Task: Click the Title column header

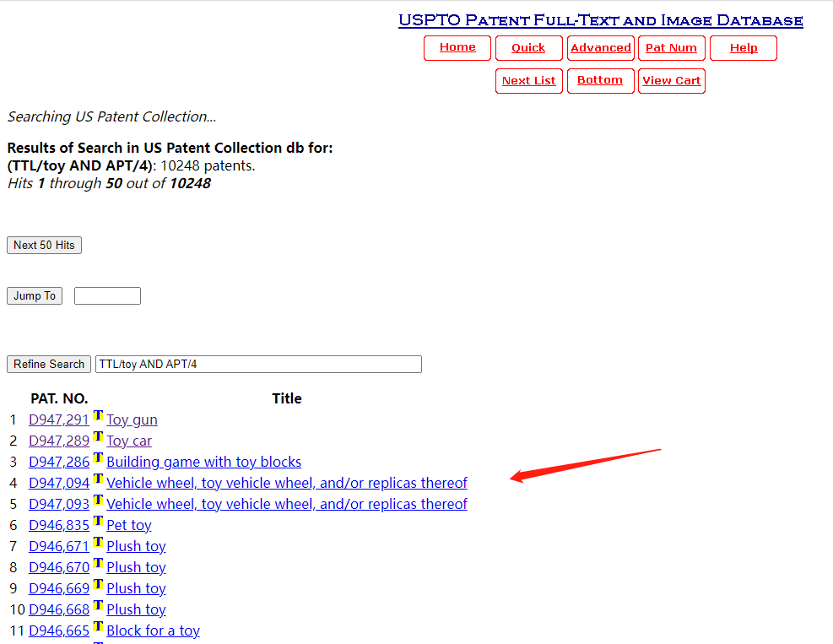Action: 287,398
